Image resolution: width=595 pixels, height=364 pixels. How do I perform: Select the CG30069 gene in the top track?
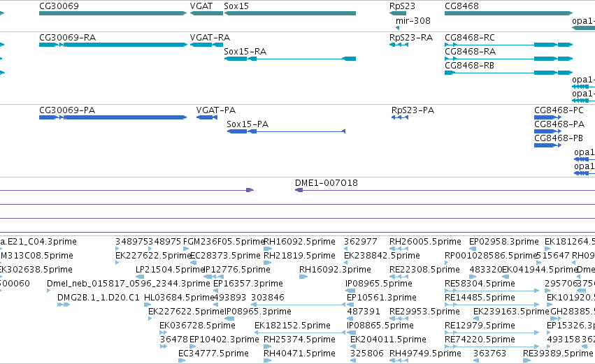pos(113,13)
